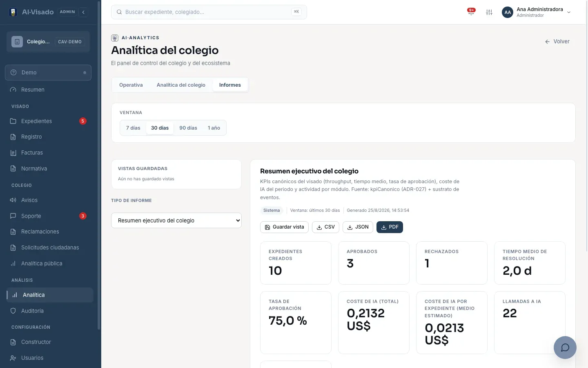Click the red 5 badge on Expedientes

[83, 121]
